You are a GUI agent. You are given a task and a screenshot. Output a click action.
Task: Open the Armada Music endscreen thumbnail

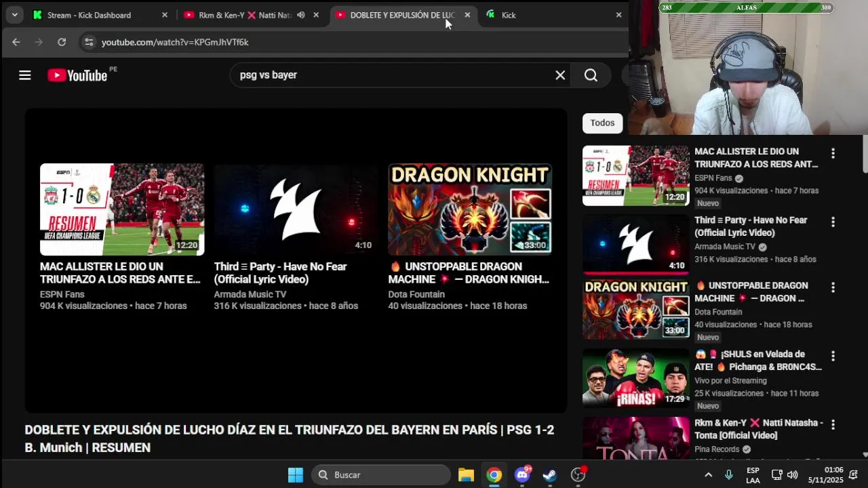point(296,209)
